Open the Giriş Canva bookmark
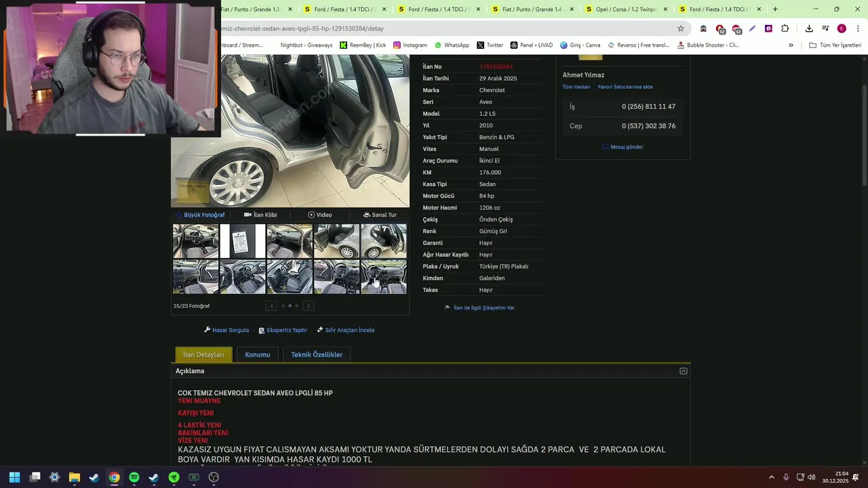This screenshot has height=488, width=868. click(x=580, y=45)
